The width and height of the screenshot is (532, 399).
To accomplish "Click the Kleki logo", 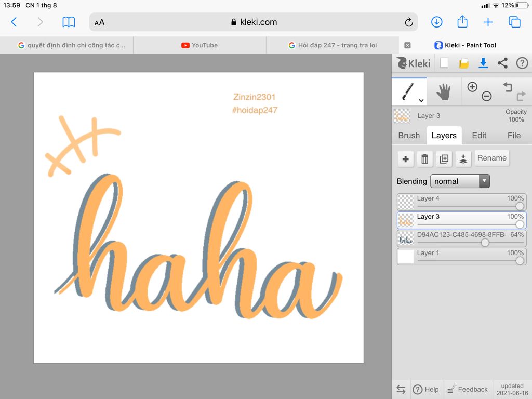I will 413,63.
